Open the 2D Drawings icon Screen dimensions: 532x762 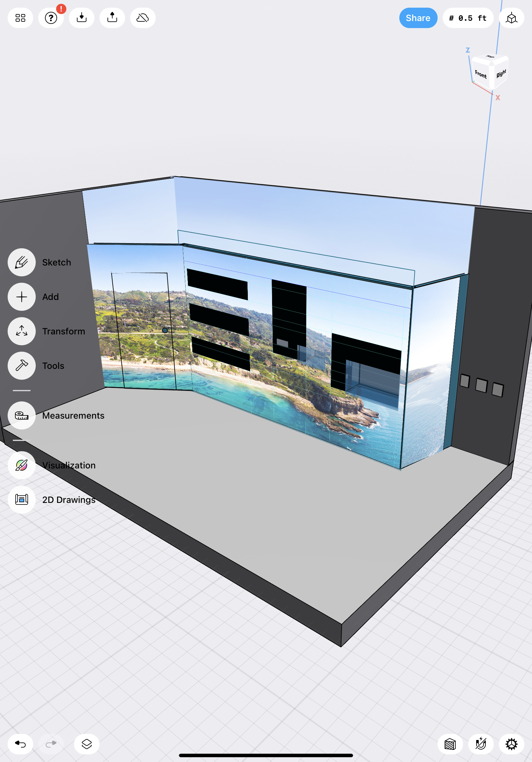pyautogui.click(x=22, y=500)
